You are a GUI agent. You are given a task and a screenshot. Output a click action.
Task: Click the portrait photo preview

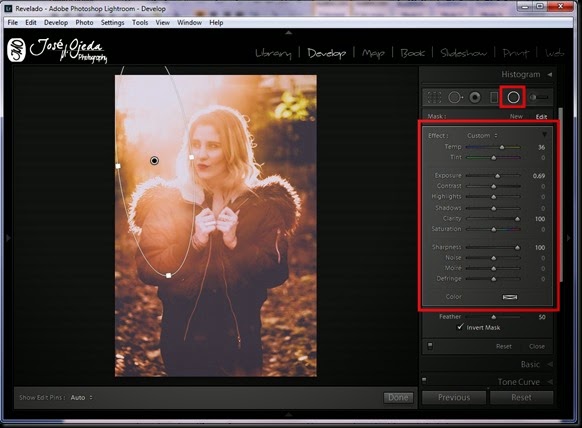click(216, 226)
